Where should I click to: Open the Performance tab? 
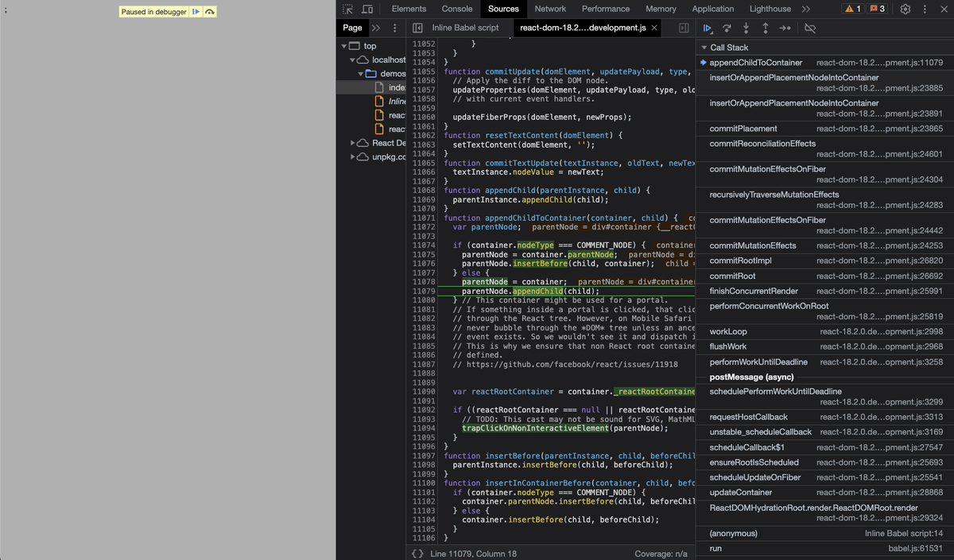point(606,9)
